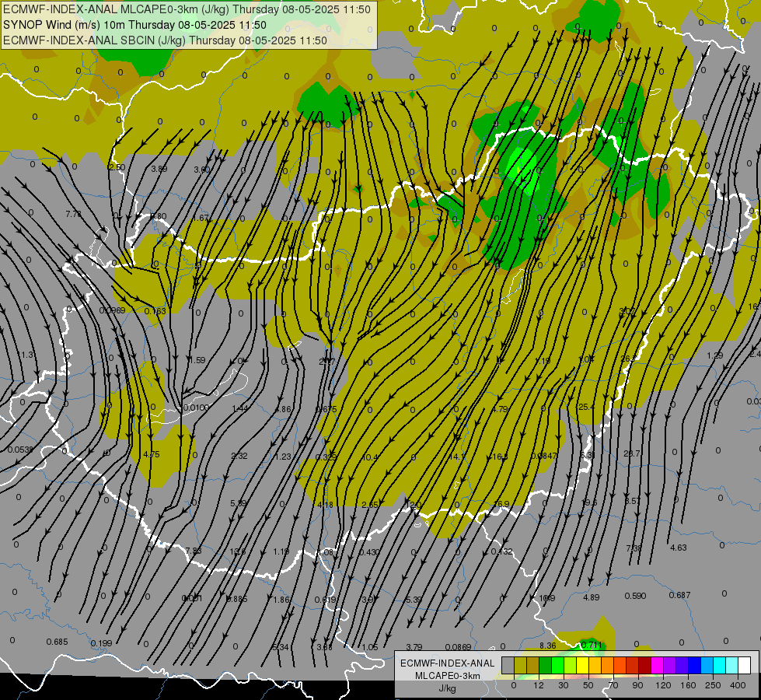Click the ECMWF MLCAPE0-3km header line
The width and height of the screenshot is (761, 700).
(187, 9)
